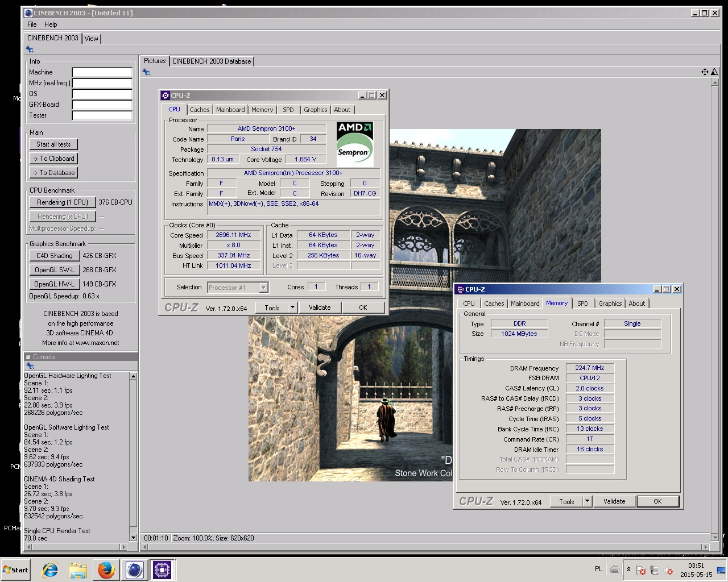Open the SPD tab in the CPU-Z Memory window

click(x=583, y=304)
